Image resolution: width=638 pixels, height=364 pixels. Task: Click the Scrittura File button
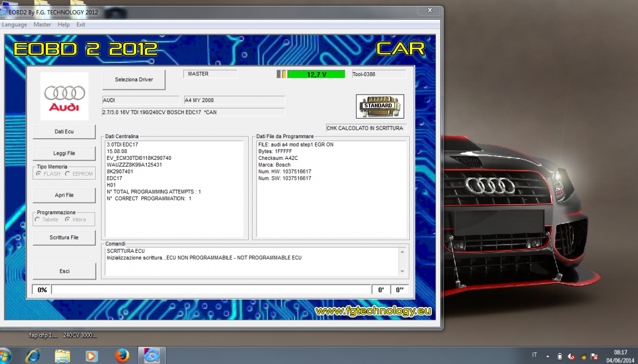click(64, 238)
